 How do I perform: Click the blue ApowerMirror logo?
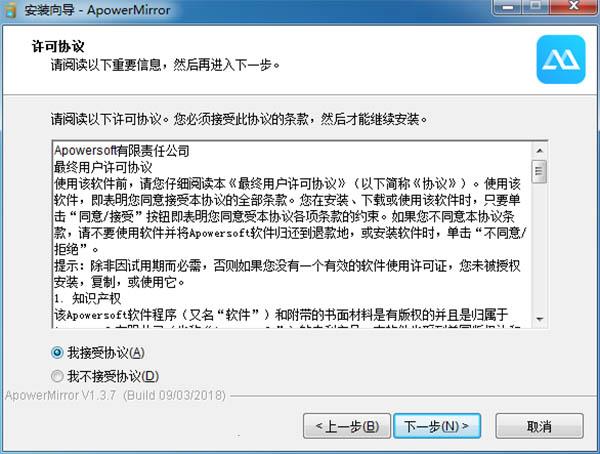click(x=561, y=59)
